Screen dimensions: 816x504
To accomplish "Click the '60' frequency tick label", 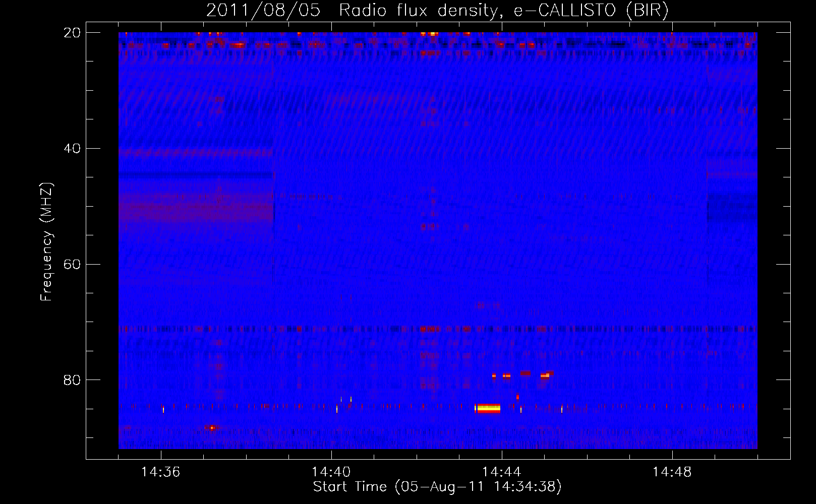I will point(72,265).
